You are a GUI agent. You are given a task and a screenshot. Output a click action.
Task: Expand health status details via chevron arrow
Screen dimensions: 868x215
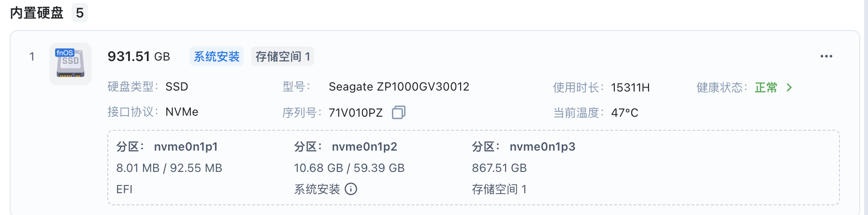[x=789, y=88]
